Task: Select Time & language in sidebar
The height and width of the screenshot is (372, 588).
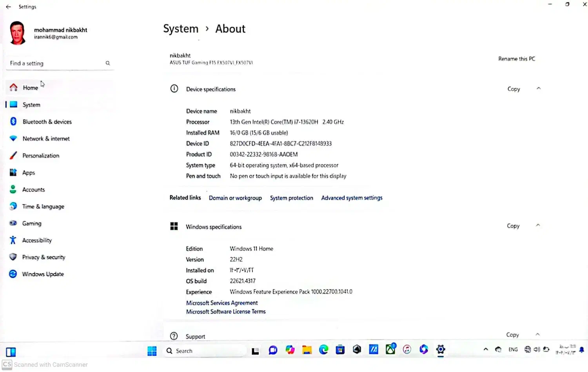Action: (43, 207)
